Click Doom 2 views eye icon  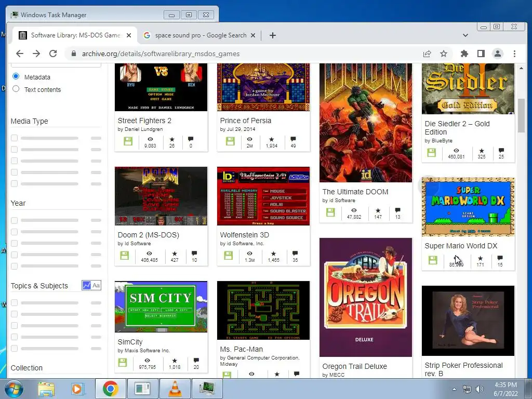tap(149, 253)
